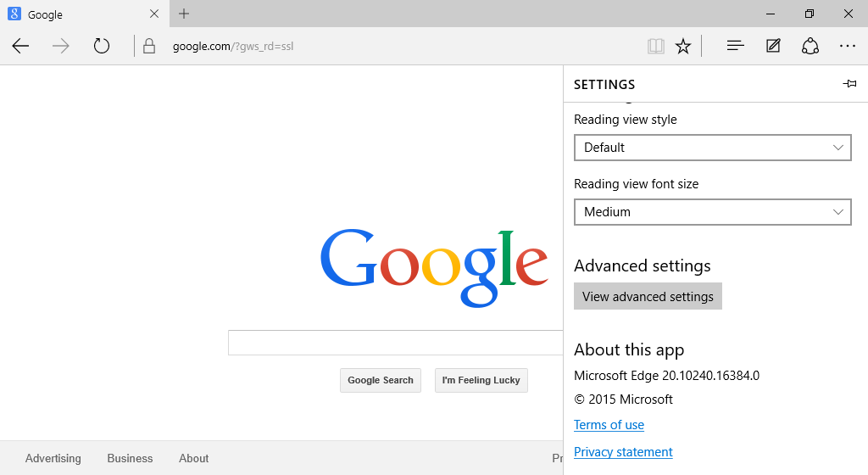Image resolution: width=868 pixels, height=475 pixels.
Task: Go back to the previous page
Action: pos(20,46)
